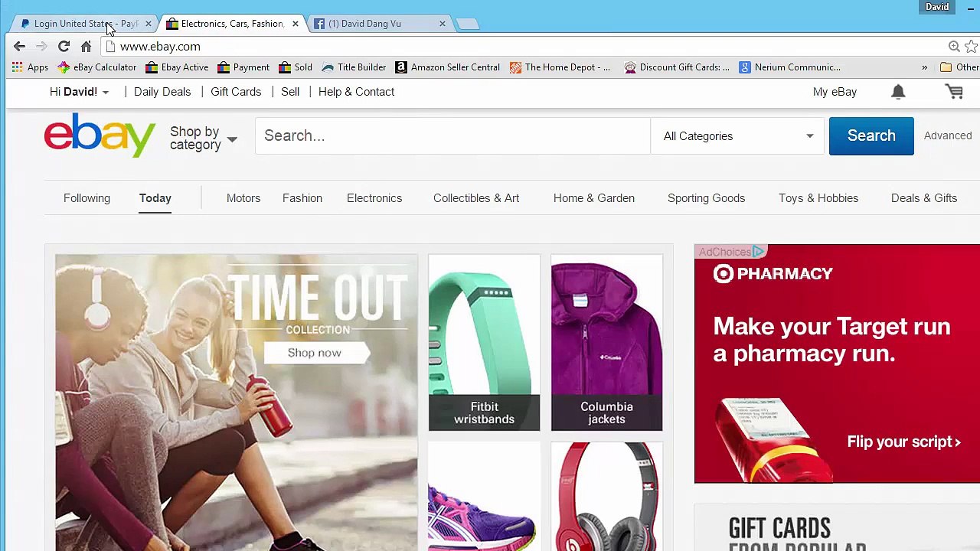Open the purple sneakers tile

click(484, 497)
